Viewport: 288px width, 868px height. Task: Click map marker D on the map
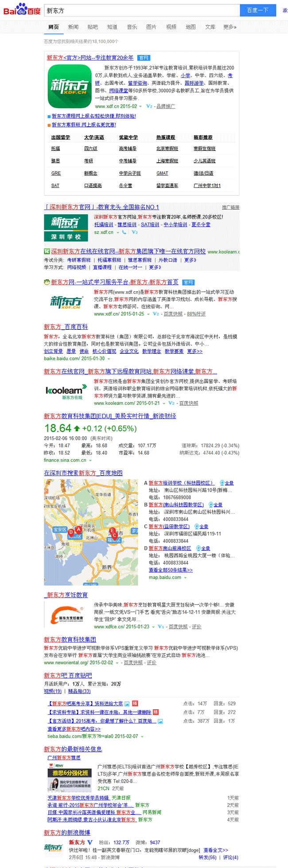(x=71, y=533)
